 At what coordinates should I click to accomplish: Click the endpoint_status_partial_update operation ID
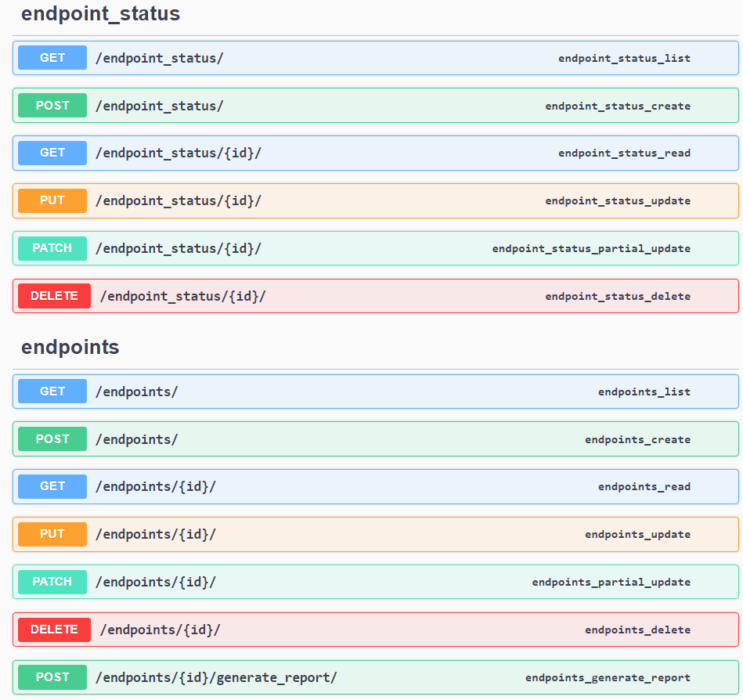pos(591,249)
